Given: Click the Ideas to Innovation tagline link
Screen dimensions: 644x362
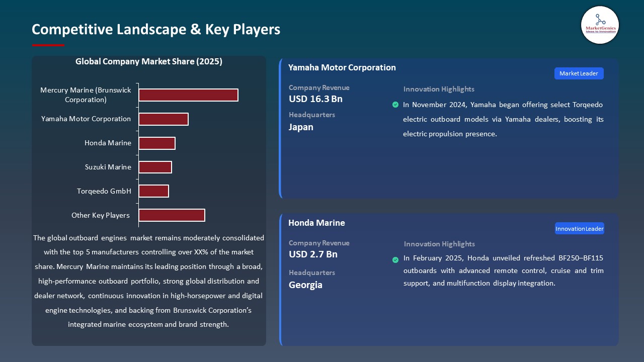Looking at the screenshot, I should tap(600, 31).
